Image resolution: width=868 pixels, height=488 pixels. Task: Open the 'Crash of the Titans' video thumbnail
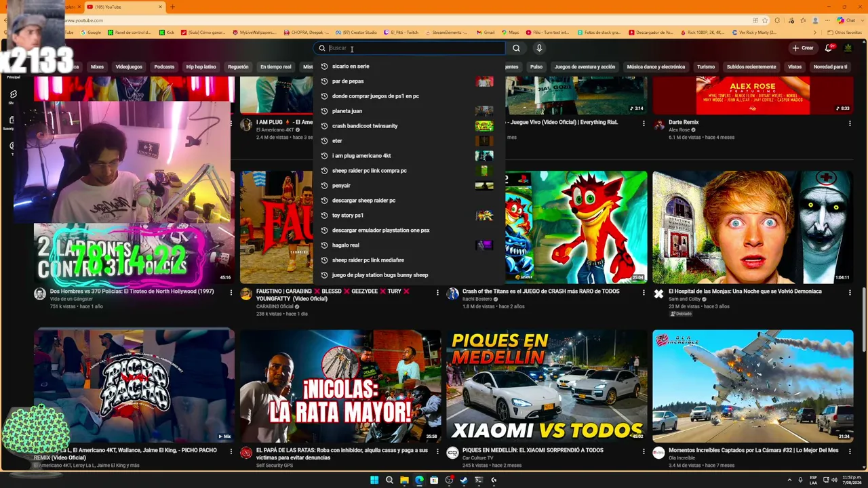(576, 227)
